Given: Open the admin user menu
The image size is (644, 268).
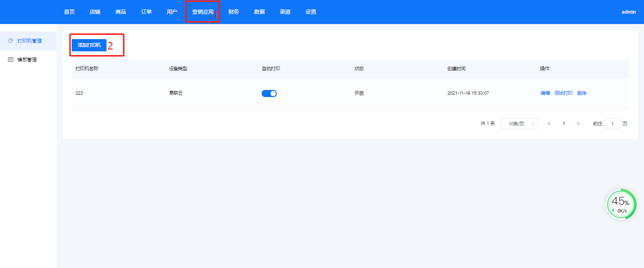Looking at the screenshot, I should tap(629, 12).
